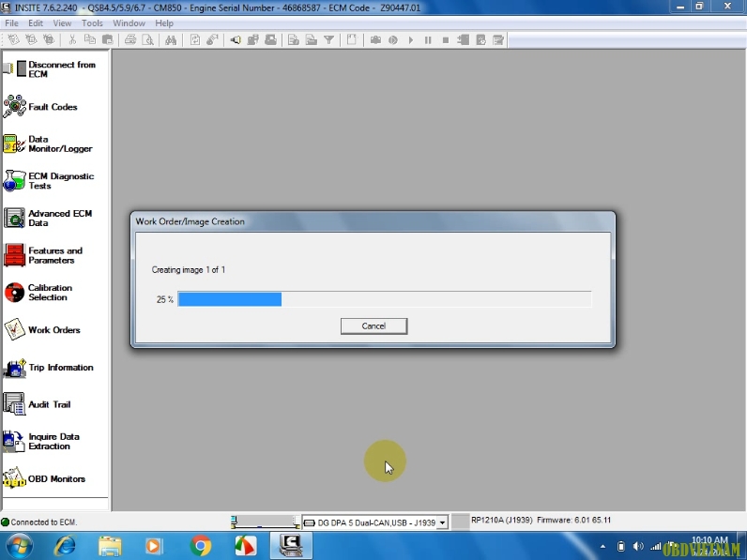This screenshot has width=747, height=560.
Task: Open Calibration Selection
Action: click(x=38, y=293)
